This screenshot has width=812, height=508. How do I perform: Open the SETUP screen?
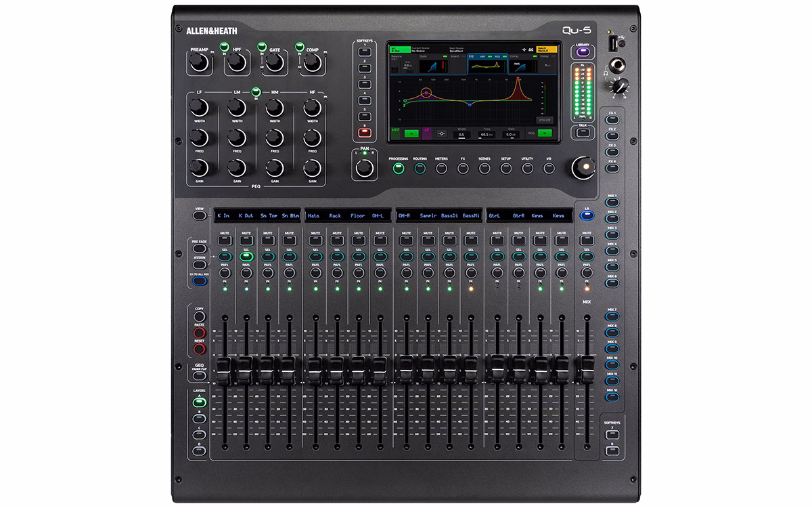[505, 168]
